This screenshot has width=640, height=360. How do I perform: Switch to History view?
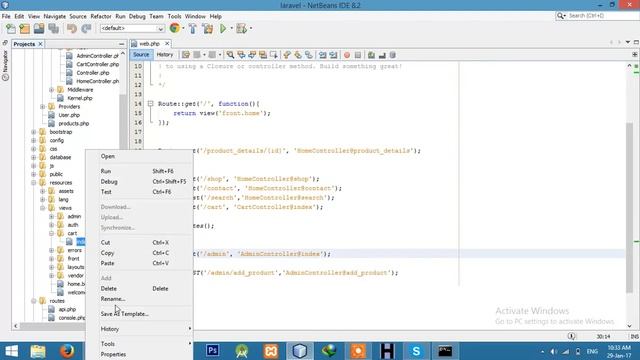[x=165, y=55]
